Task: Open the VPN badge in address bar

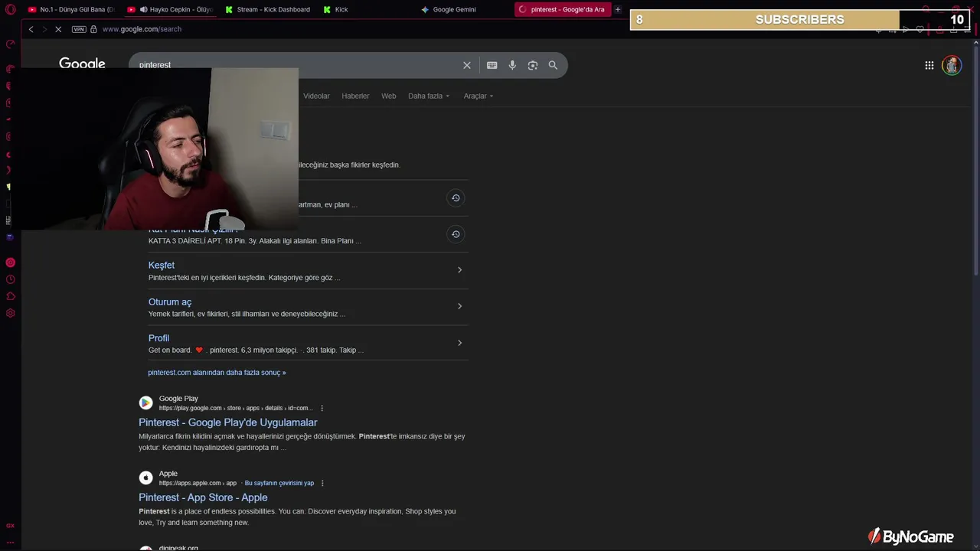Action: [x=79, y=29]
